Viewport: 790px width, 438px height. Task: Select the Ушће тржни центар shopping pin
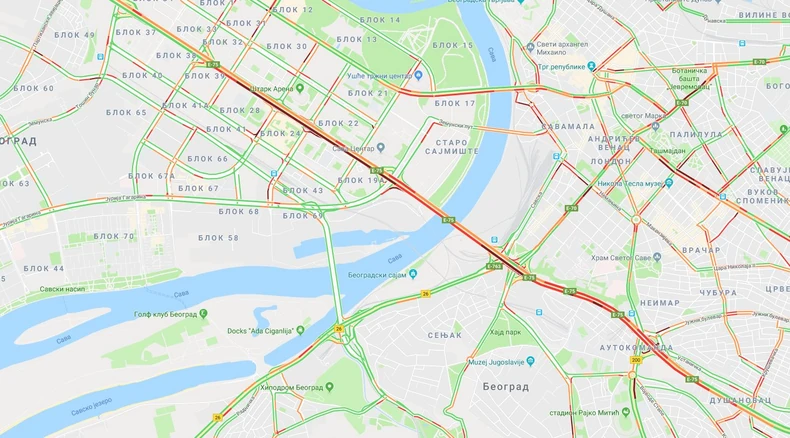pyautogui.click(x=418, y=76)
